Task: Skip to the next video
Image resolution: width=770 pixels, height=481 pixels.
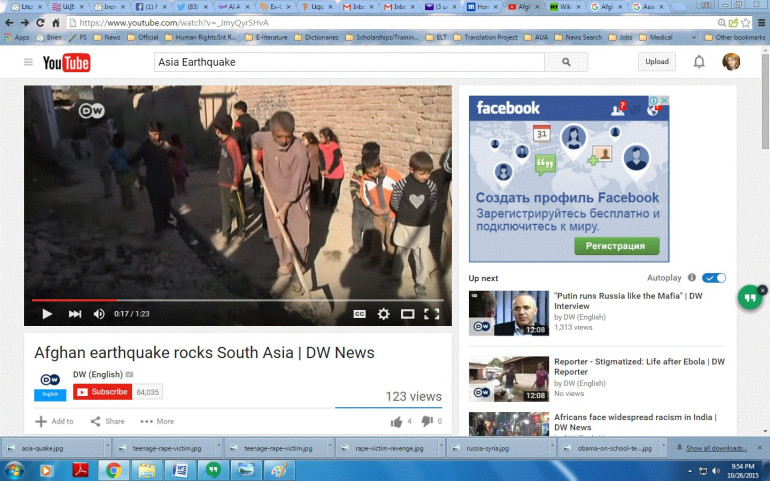Action: coord(75,313)
